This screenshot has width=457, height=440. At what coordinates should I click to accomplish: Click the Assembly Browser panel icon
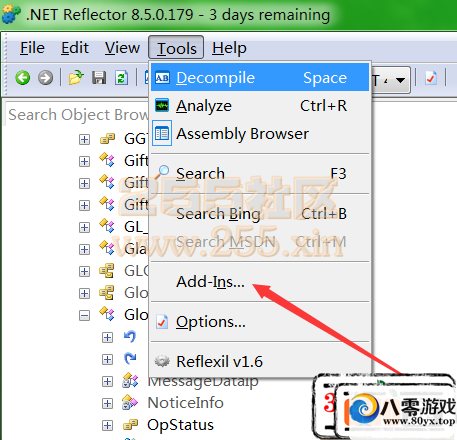(x=162, y=133)
